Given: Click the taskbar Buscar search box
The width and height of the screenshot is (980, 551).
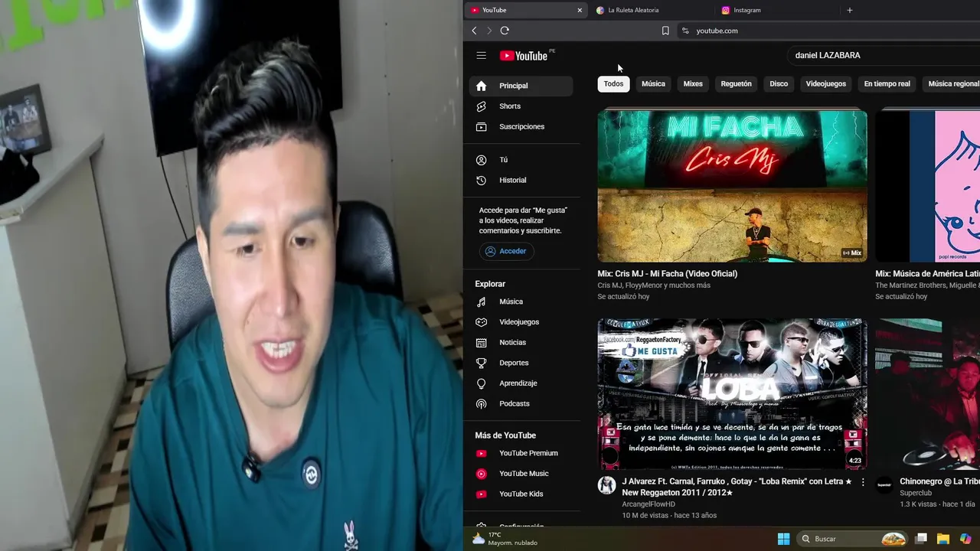Looking at the screenshot, I should pos(853,539).
